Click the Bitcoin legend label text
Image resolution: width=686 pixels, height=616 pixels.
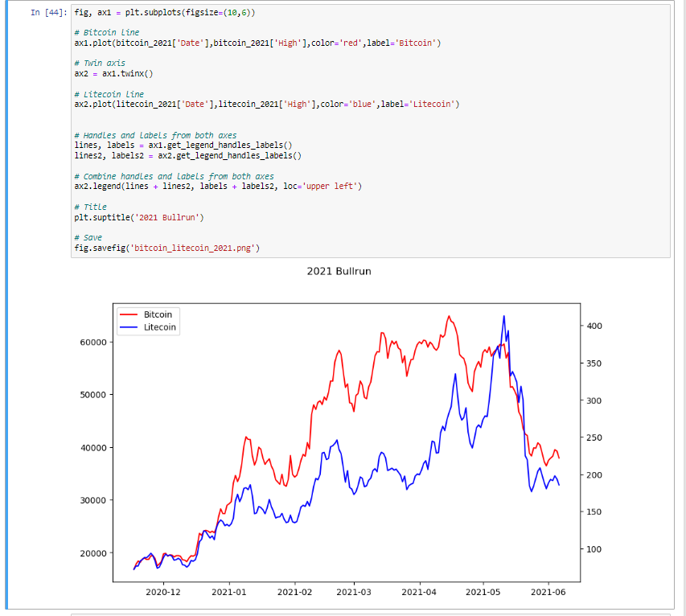[158, 315]
